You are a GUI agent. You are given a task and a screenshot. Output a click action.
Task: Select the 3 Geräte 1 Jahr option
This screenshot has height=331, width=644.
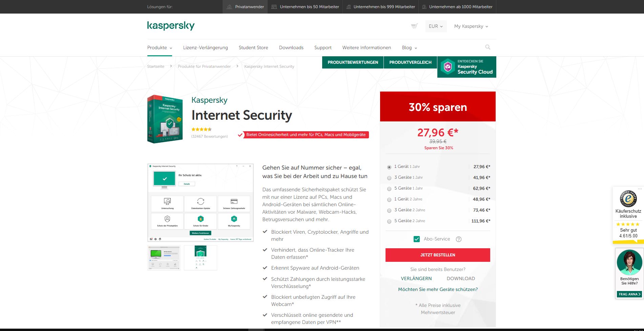[389, 178]
